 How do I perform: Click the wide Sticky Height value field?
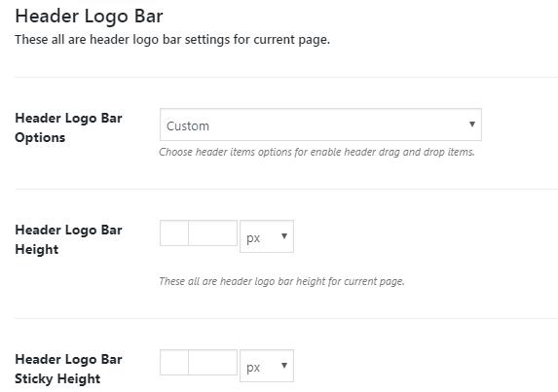(212, 362)
